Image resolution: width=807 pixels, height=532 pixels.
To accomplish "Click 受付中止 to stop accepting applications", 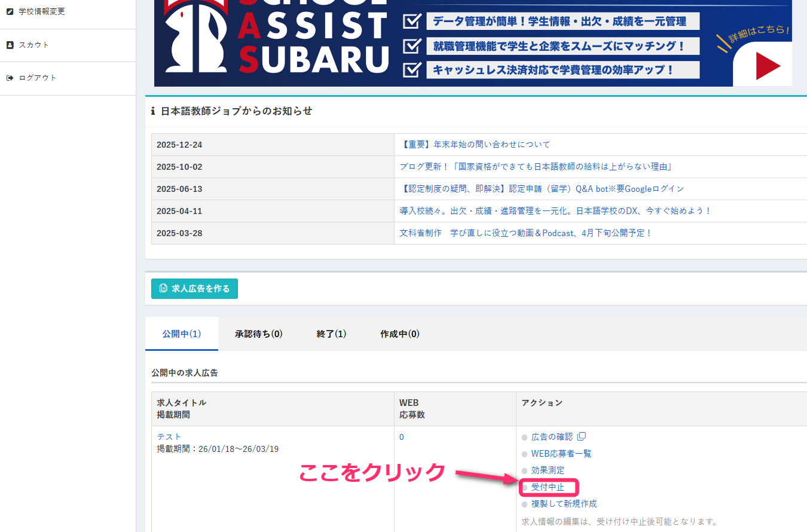I will [x=548, y=487].
